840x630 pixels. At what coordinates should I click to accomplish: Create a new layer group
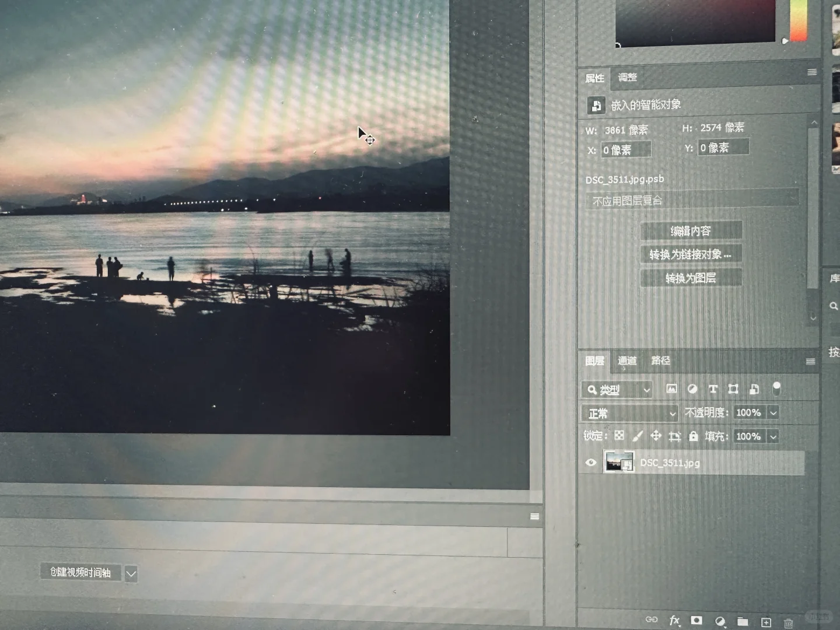(743, 621)
